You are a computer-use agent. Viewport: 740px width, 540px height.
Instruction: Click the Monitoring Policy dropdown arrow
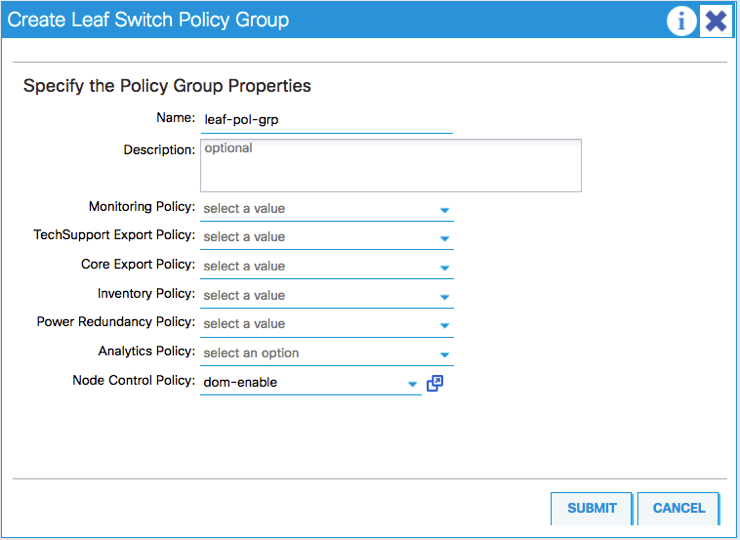(445, 210)
